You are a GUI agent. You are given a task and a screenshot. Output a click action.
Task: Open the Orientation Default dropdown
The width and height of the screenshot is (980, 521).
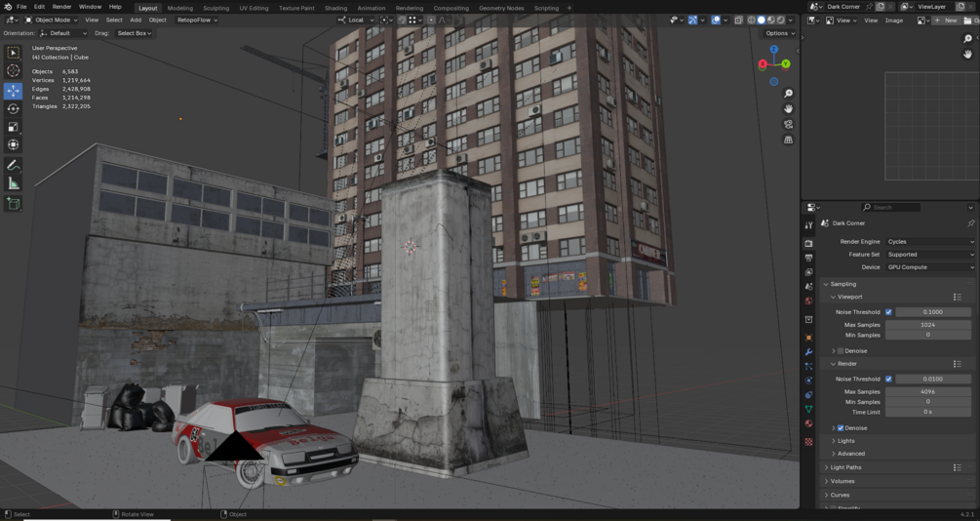click(x=63, y=33)
